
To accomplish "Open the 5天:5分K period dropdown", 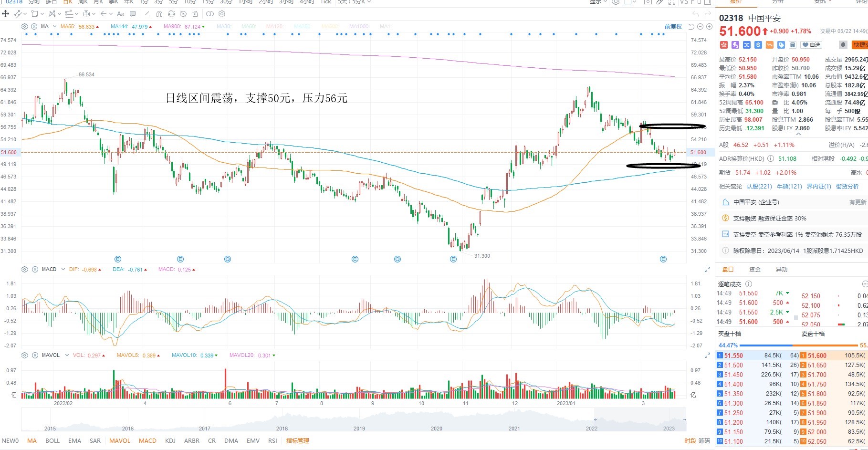I will click(x=354, y=2).
